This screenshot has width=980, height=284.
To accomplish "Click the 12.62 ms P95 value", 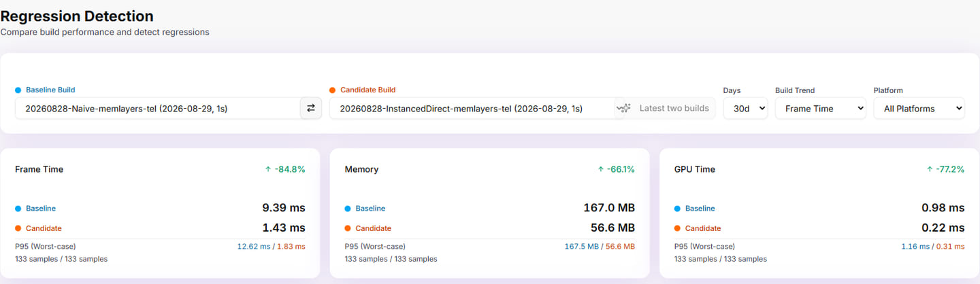I will click(x=253, y=246).
